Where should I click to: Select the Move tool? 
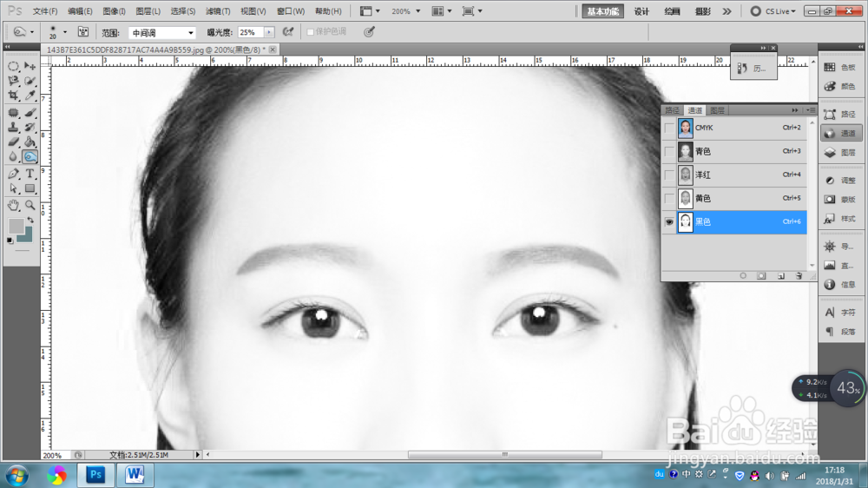(30, 67)
